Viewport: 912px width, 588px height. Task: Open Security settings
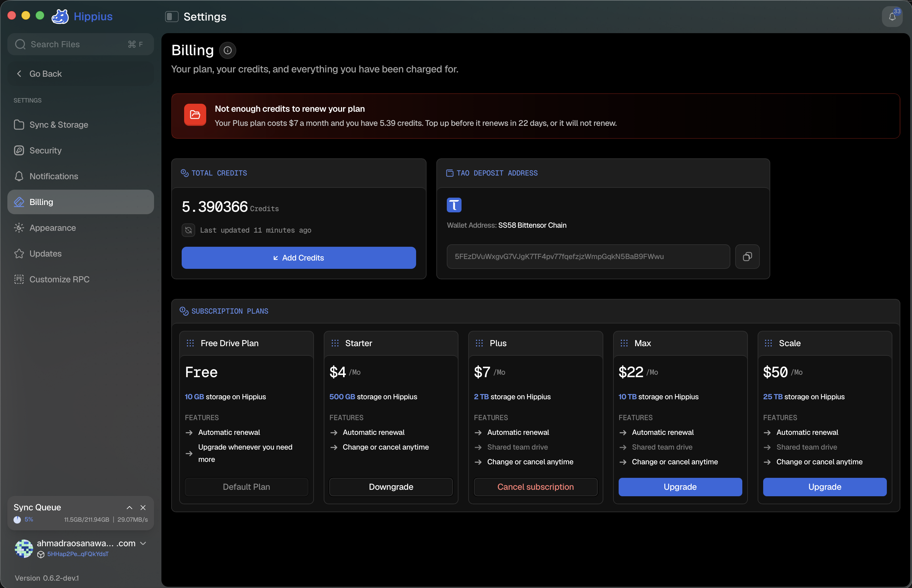click(x=80, y=150)
